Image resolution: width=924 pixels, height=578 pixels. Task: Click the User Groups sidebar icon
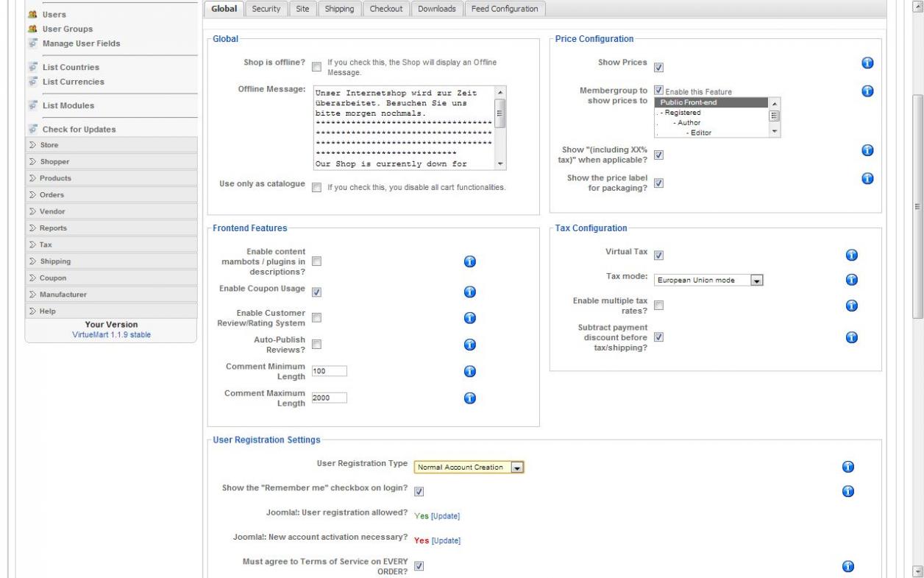(x=32, y=29)
